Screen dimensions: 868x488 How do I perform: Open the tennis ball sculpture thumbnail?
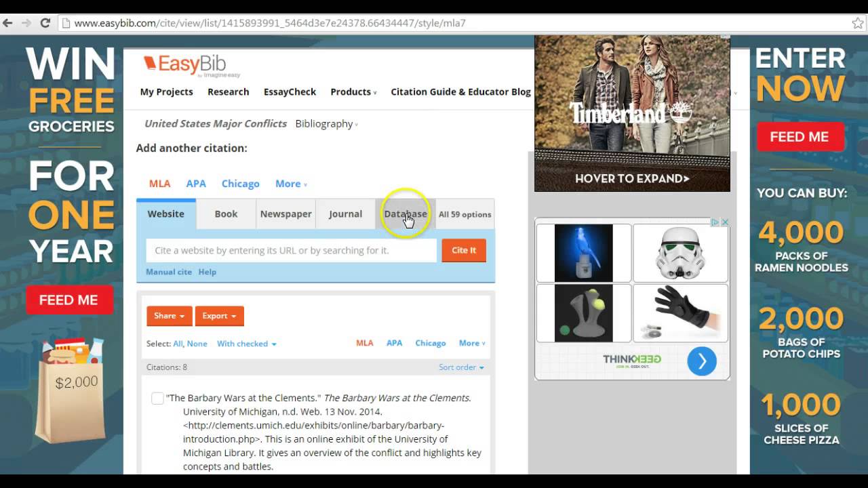pos(584,313)
